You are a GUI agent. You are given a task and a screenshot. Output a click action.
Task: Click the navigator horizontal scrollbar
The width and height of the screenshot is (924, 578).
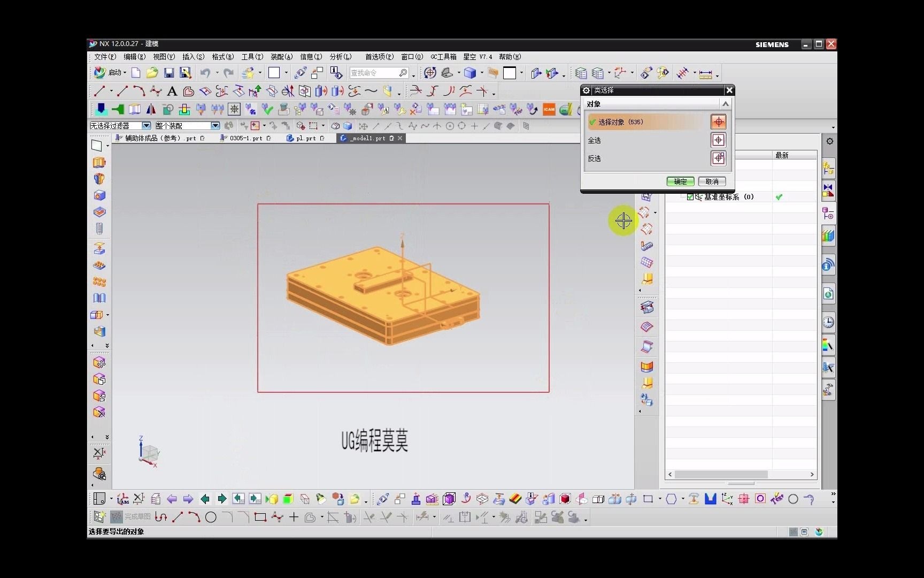coord(721,475)
